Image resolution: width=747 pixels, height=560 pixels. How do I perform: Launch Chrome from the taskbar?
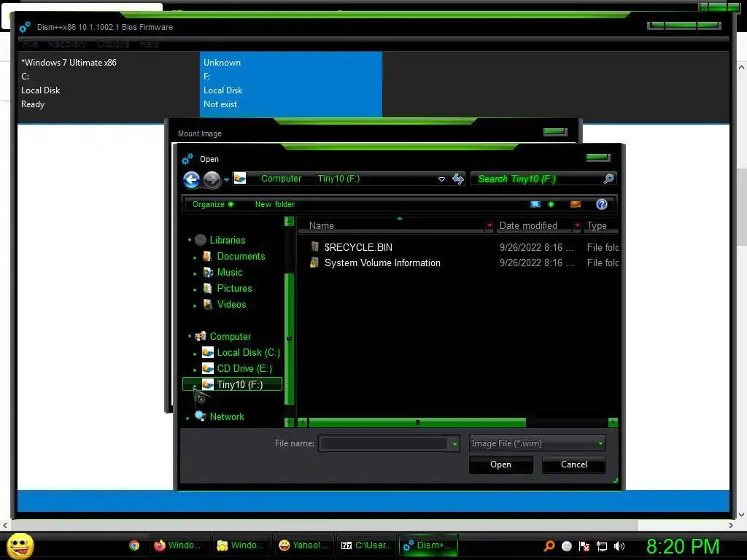coord(134,545)
